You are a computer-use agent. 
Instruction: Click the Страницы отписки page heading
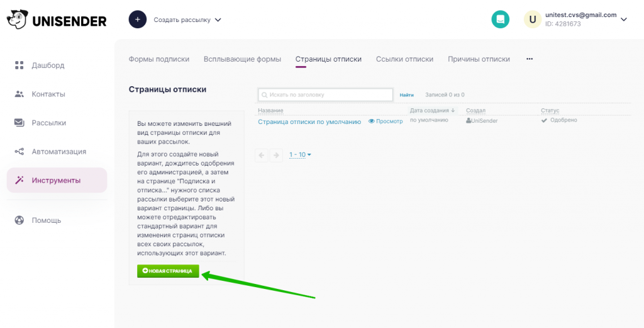tap(167, 89)
